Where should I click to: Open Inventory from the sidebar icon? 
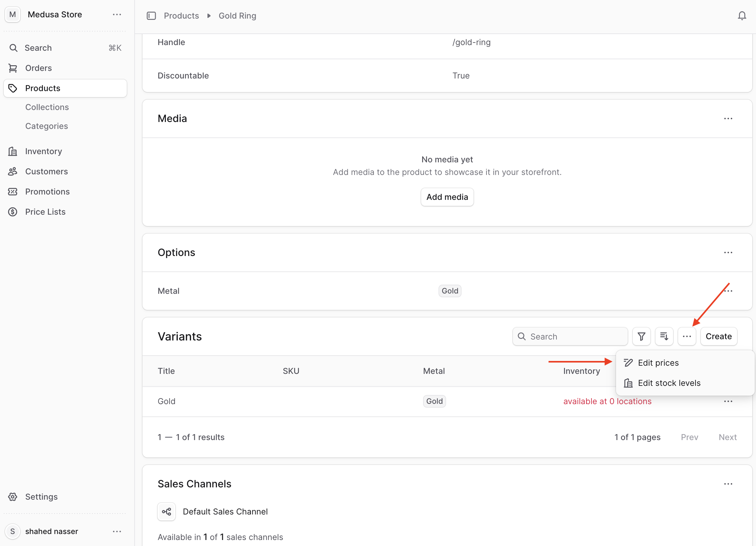(x=13, y=151)
